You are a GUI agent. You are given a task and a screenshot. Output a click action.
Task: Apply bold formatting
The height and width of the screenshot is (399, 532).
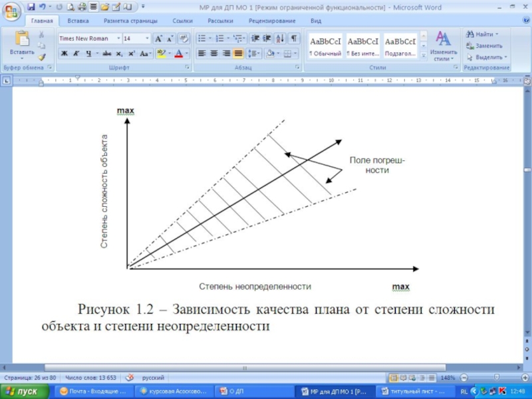(x=65, y=54)
